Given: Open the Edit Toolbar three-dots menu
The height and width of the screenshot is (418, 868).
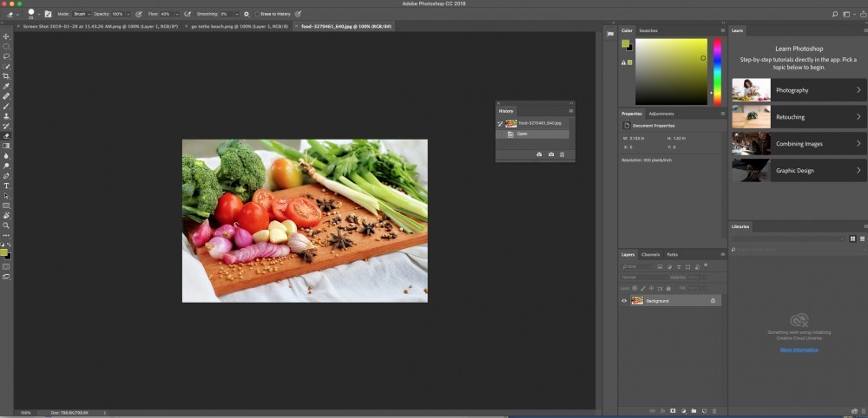Looking at the screenshot, I should (x=7, y=236).
